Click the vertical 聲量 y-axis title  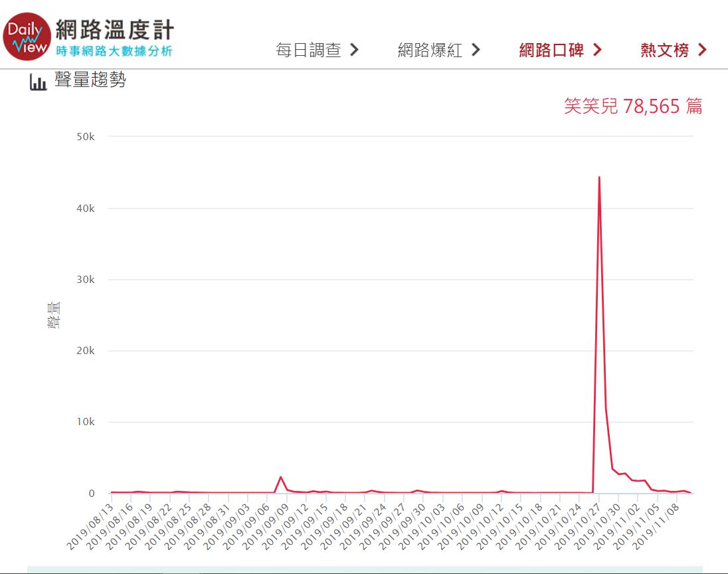[x=53, y=315]
